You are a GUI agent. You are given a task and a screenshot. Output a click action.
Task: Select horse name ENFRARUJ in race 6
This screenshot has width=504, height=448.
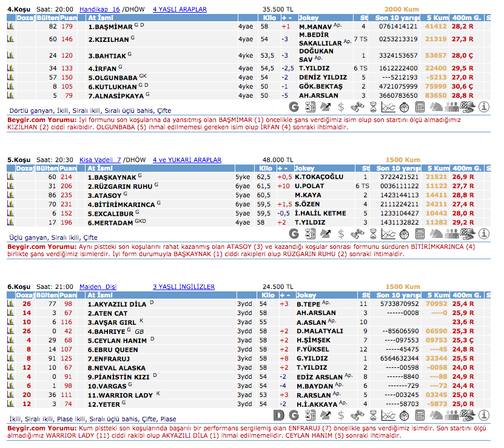109,359
